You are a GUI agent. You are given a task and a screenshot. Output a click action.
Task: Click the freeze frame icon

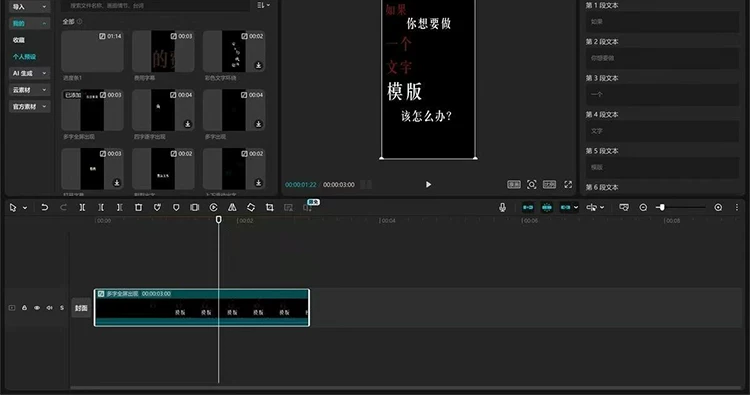[195, 207]
